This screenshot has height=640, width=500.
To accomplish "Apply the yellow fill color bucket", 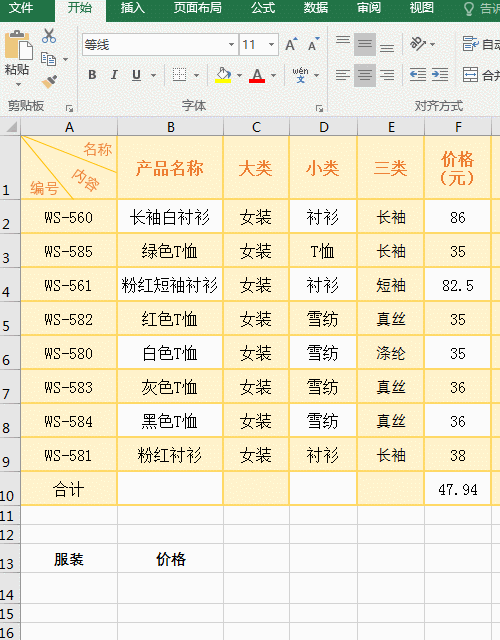I will coord(223,75).
